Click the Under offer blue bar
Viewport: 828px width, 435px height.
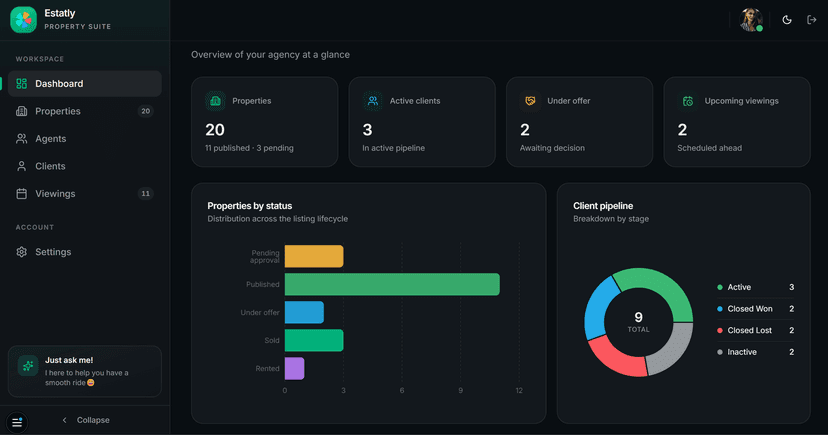pos(304,312)
